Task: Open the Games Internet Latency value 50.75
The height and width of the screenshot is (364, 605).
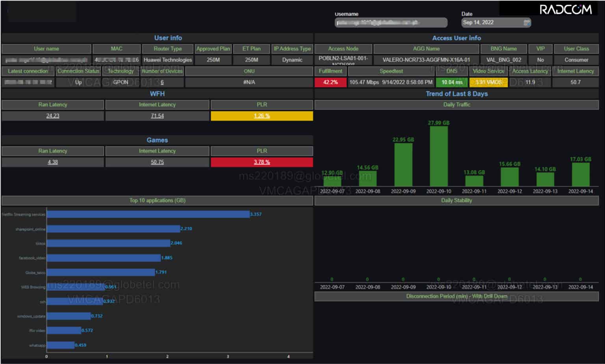Action: (x=157, y=162)
